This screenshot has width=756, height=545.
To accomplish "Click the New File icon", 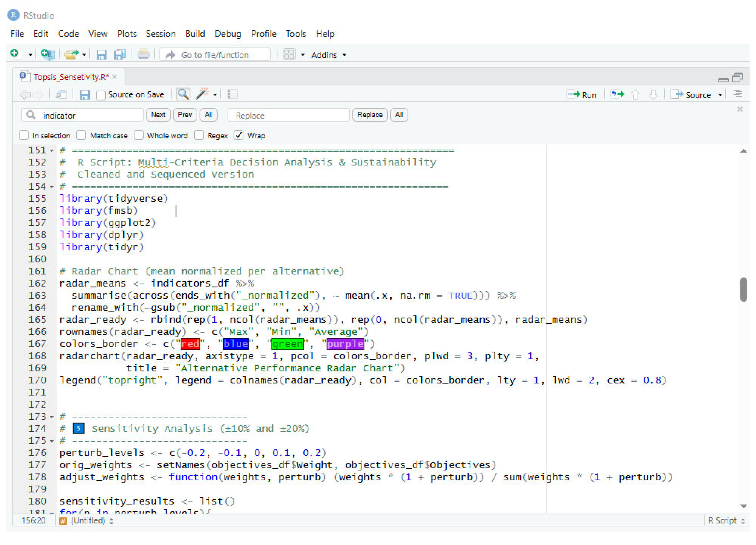I will click(14, 54).
